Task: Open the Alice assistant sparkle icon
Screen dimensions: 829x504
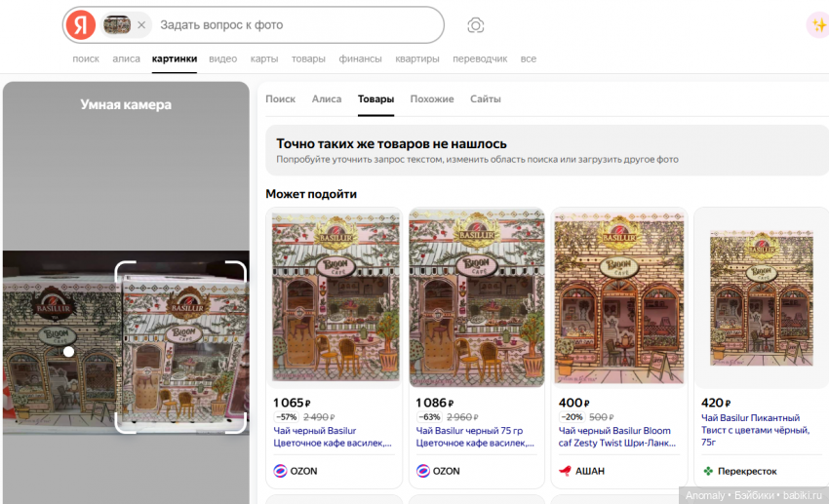Action: 817,25
